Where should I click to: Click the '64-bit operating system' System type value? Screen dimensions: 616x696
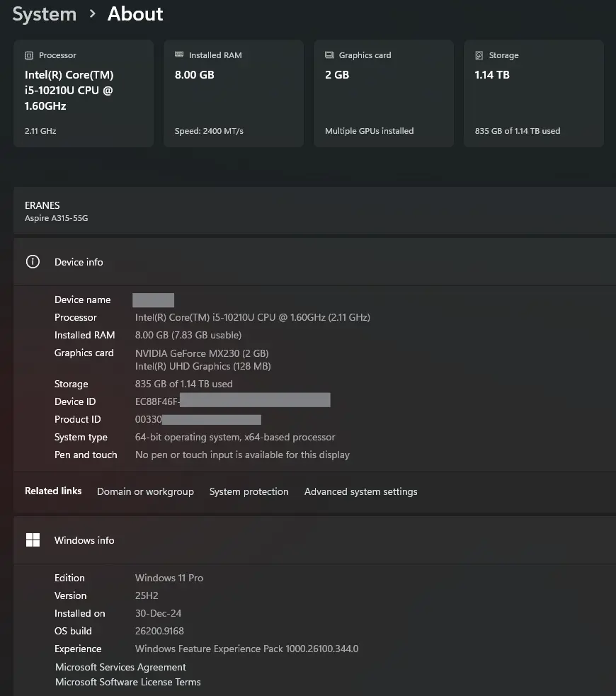click(x=235, y=438)
